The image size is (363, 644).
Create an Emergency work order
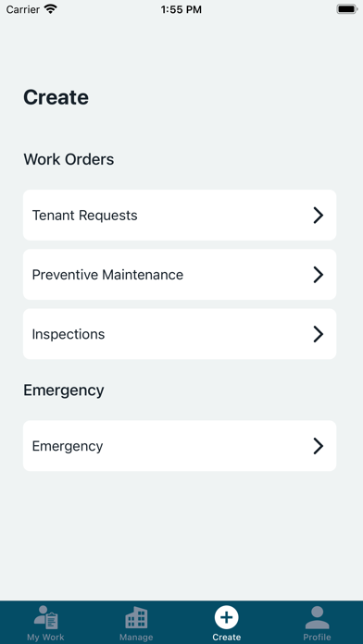click(x=180, y=446)
